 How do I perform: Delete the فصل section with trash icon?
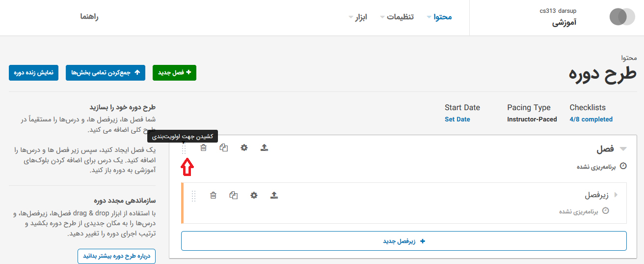(x=204, y=147)
